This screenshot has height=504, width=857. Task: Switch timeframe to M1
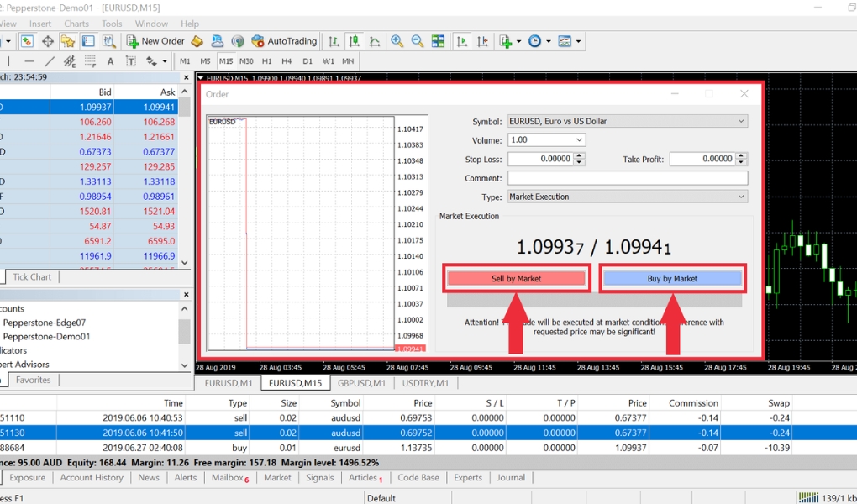(186, 61)
